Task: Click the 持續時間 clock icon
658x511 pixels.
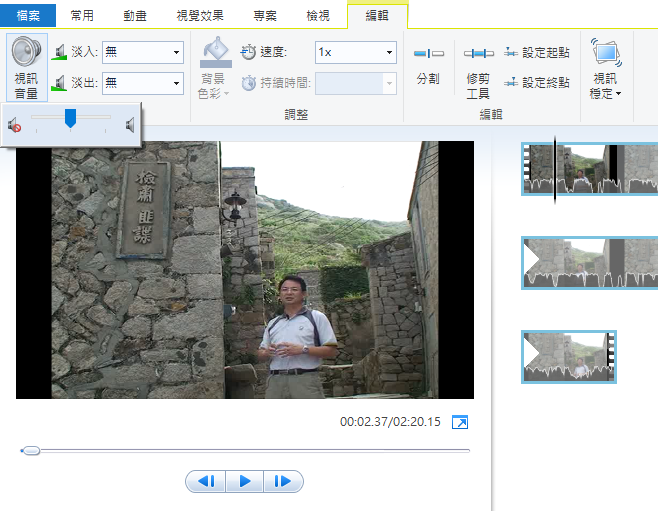Action: [x=248, y=83]
